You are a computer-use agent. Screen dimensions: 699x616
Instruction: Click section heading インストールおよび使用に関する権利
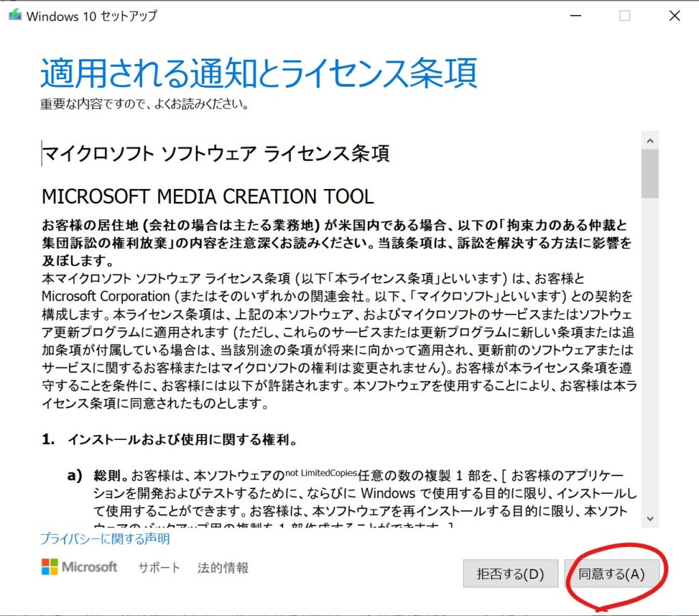182,439
